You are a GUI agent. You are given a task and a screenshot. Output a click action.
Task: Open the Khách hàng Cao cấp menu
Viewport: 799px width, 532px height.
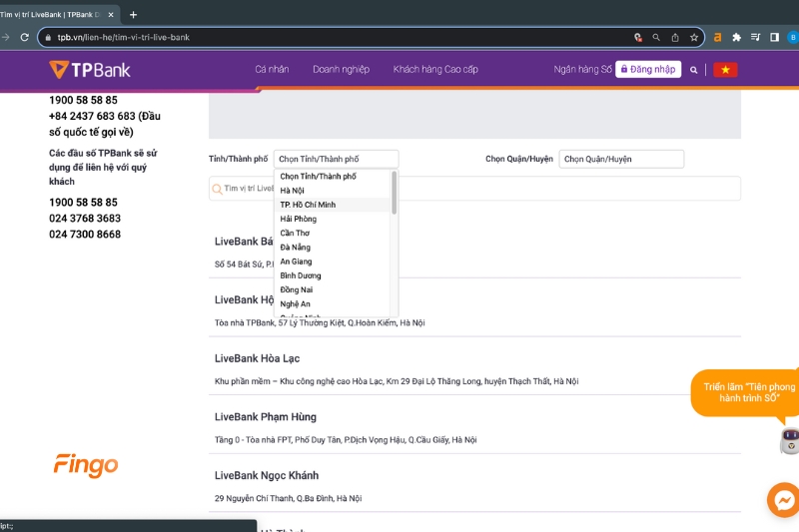(x=435, y=69)
